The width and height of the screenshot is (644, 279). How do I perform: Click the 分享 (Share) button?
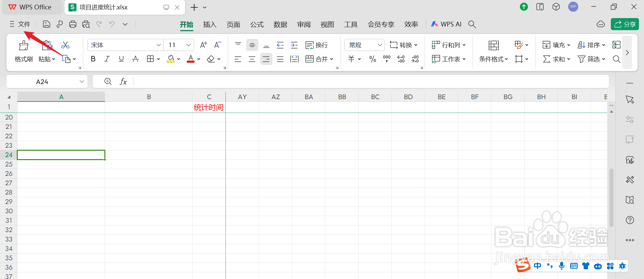tap(625, 24)
